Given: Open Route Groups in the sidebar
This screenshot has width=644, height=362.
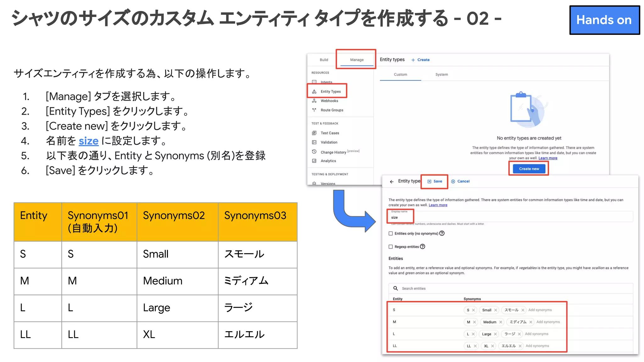Looking at the screenshot, I should (x=332, y=110).
